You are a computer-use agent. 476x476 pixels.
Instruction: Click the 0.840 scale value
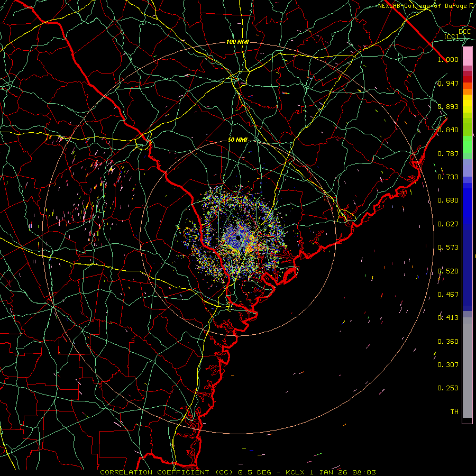[x=448, y=130]
